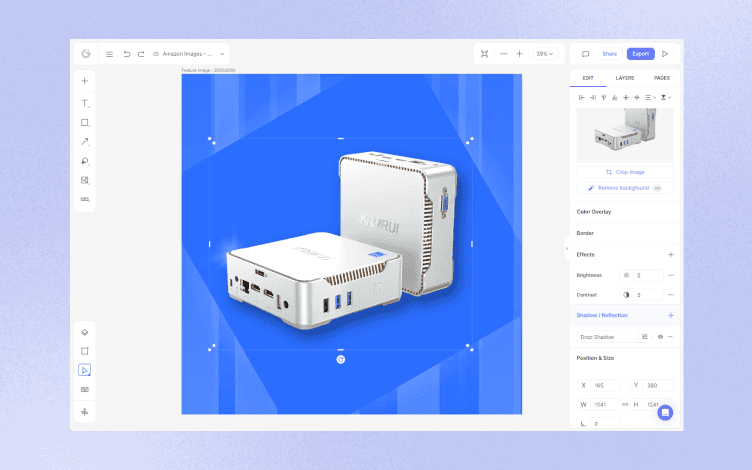This screenshot has height=470, width=752.
Task: Switch to the LAYERS tab
Action: (624, 78)
